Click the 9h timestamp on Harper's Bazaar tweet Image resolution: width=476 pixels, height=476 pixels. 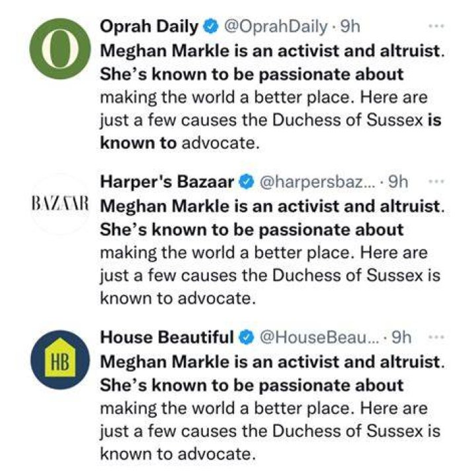[398, 182]
